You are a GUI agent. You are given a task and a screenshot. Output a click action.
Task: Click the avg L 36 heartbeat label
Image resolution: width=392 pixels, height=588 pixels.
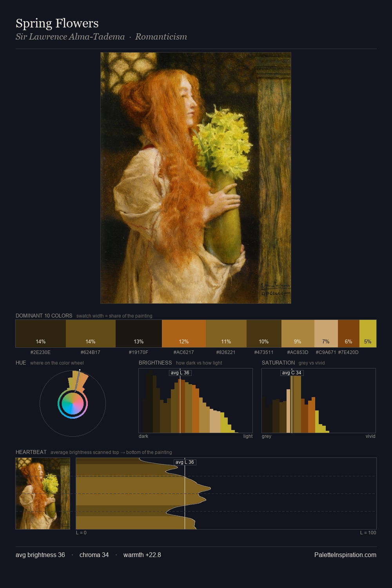(185, 462)
